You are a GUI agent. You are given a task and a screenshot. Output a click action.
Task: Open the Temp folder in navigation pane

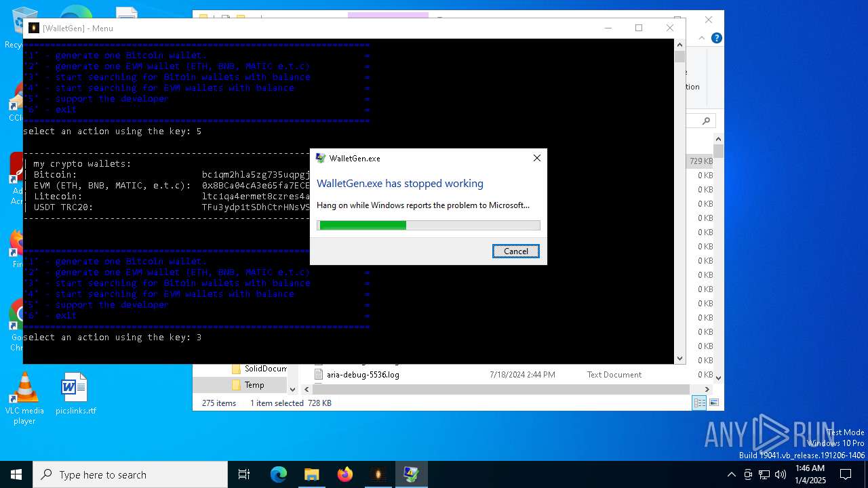coord(254,384)
